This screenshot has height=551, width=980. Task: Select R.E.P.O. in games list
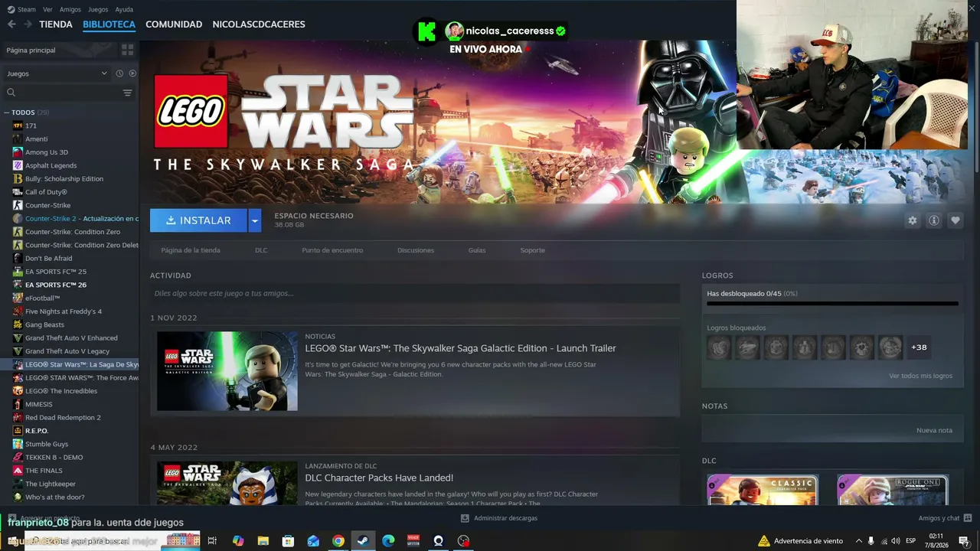(x=37, y=431)
